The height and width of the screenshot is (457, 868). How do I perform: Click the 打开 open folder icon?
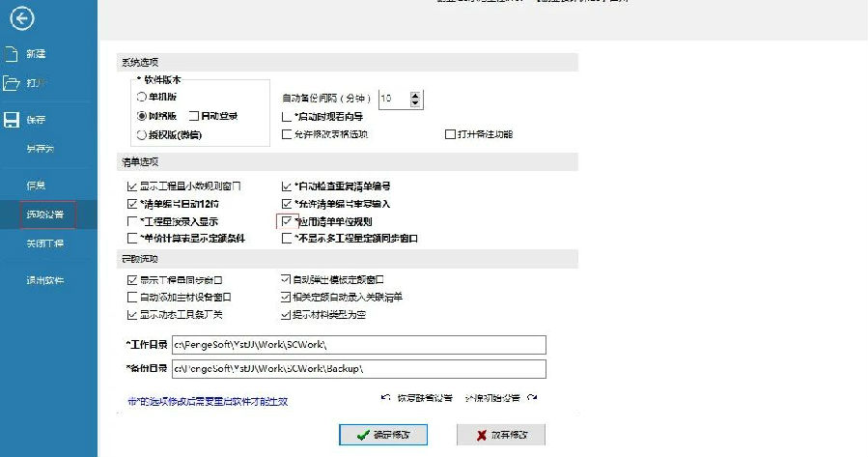(x=12, y=83)
